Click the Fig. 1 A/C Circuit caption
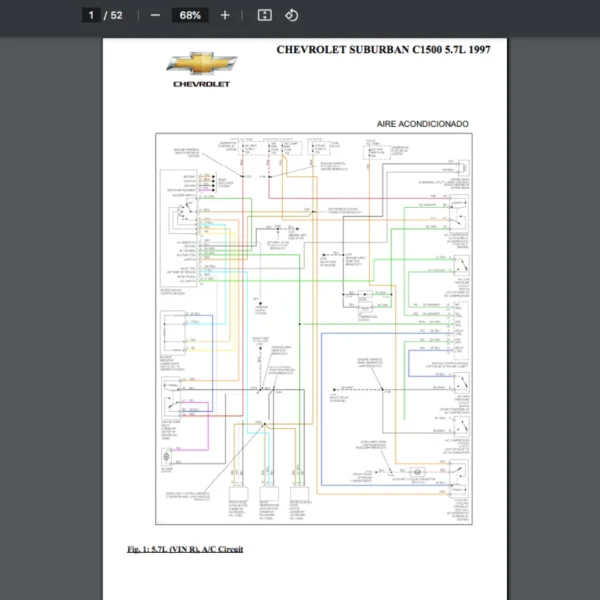 tap(185, 549)
